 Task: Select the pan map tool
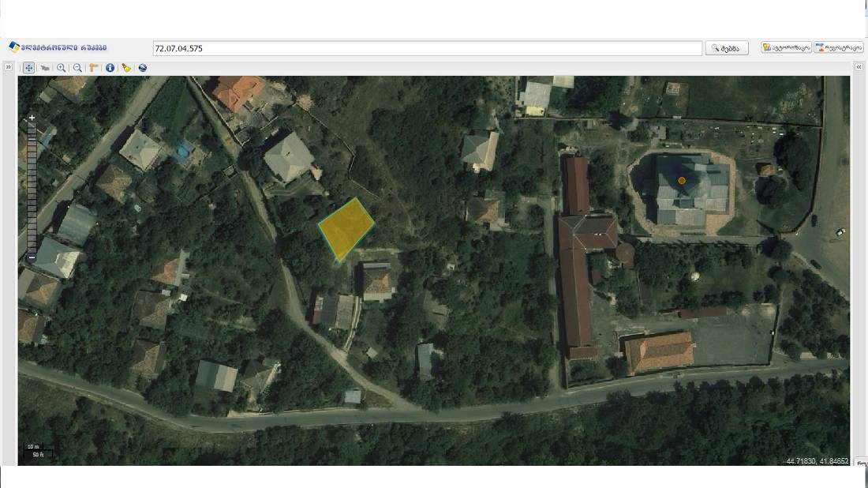click(x=28, y=68)
